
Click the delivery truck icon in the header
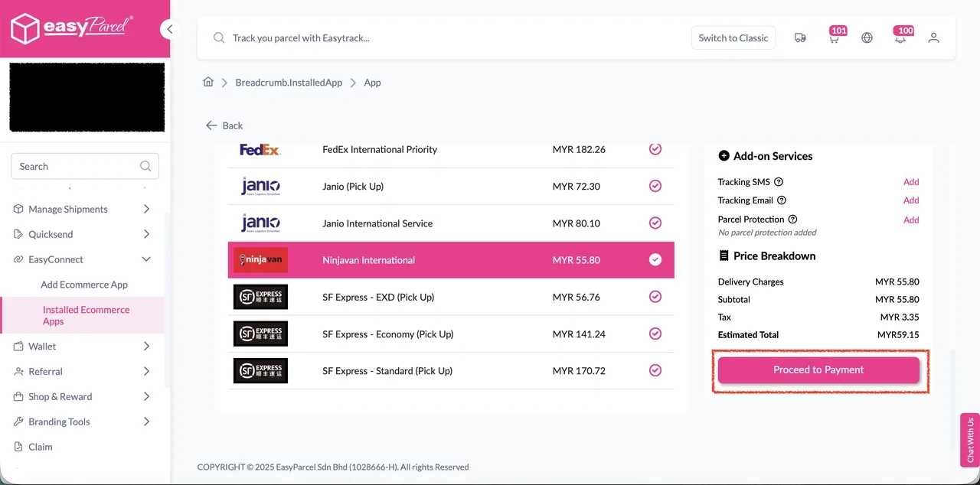(800, 37)
